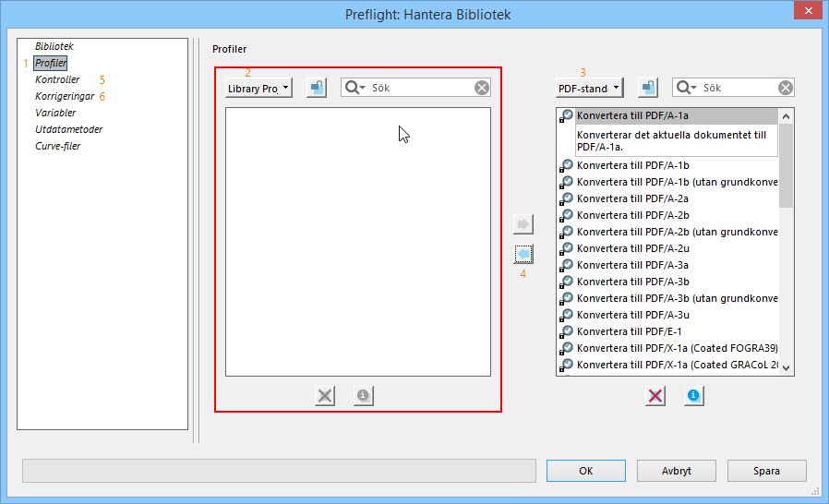Open the Curve-filer section

(x=57, y=146)
